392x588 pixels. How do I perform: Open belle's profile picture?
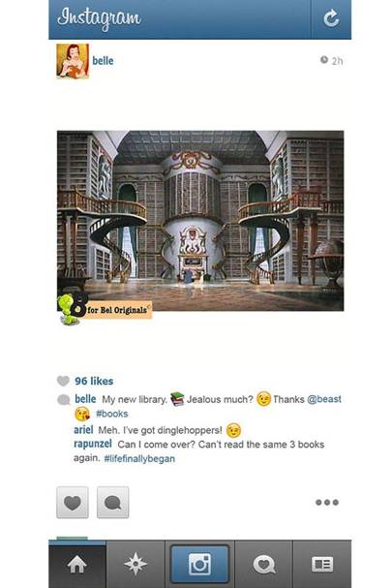(x=73, y=61)
